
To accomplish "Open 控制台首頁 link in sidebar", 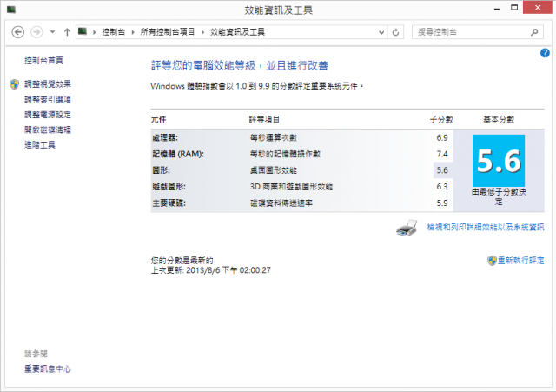I will (x=43, y=61).
